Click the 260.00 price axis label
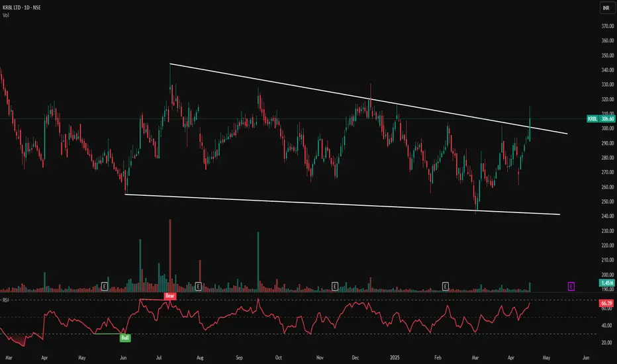The width and height of the screenshot is (617, 364). coord(608,187)
